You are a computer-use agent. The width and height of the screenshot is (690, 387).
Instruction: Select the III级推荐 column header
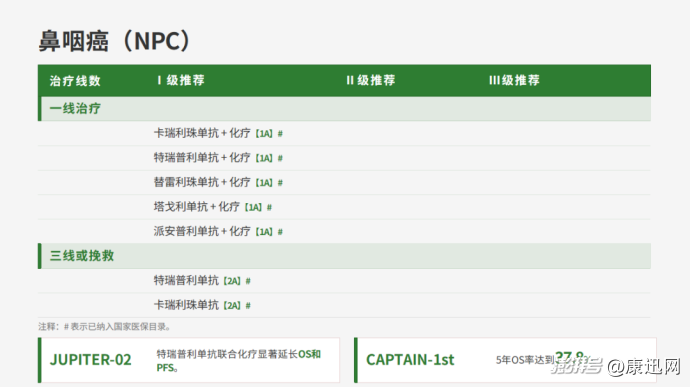click(x=514, y=80)
